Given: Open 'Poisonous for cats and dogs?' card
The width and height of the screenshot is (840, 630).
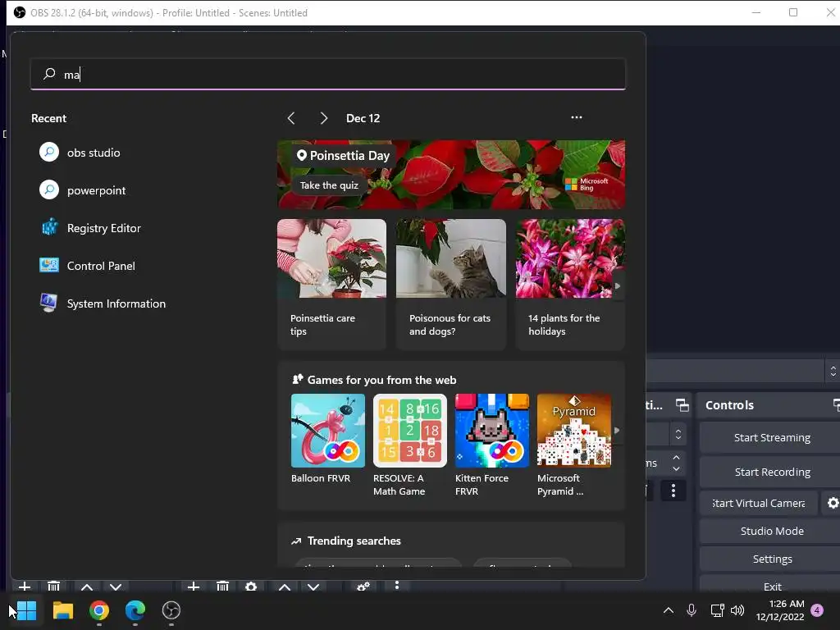Looking at the screenshot, I should tap(451, 284).
